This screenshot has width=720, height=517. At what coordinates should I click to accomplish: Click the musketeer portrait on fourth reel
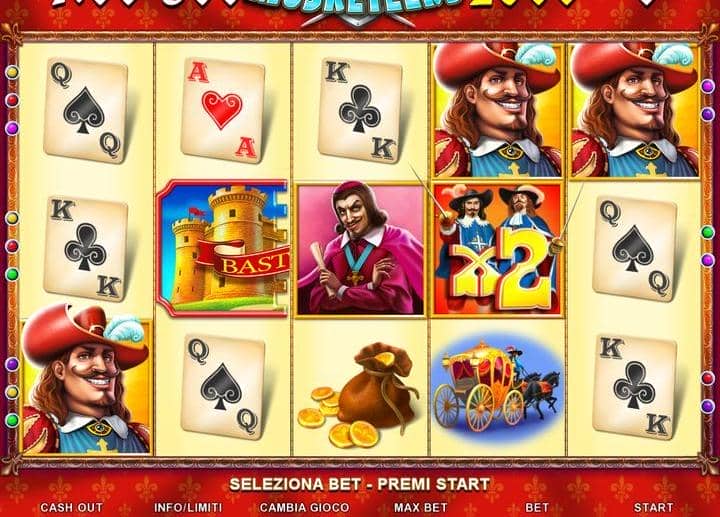(x=497, y=110)
